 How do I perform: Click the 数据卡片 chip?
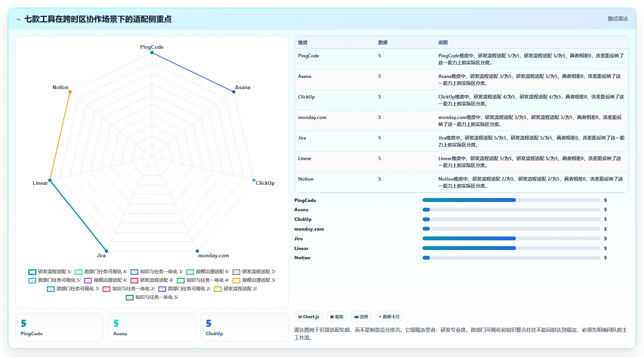click(x=390, y=317)
